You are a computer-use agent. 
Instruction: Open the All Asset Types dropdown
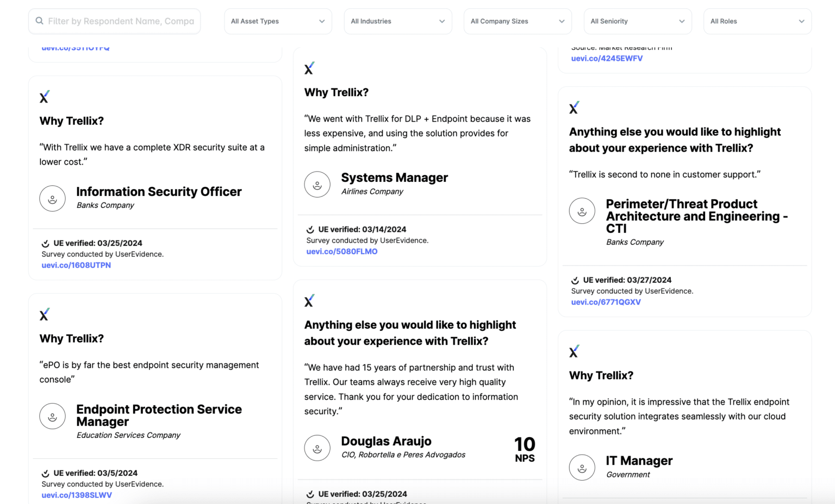pyautogui.click(x=278, y=21)
